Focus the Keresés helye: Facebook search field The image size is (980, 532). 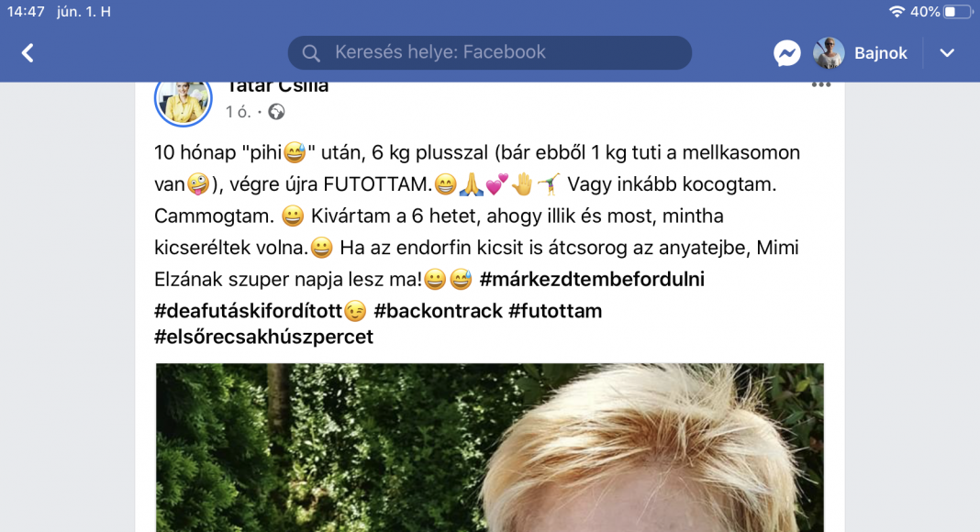tap(489, 52)
